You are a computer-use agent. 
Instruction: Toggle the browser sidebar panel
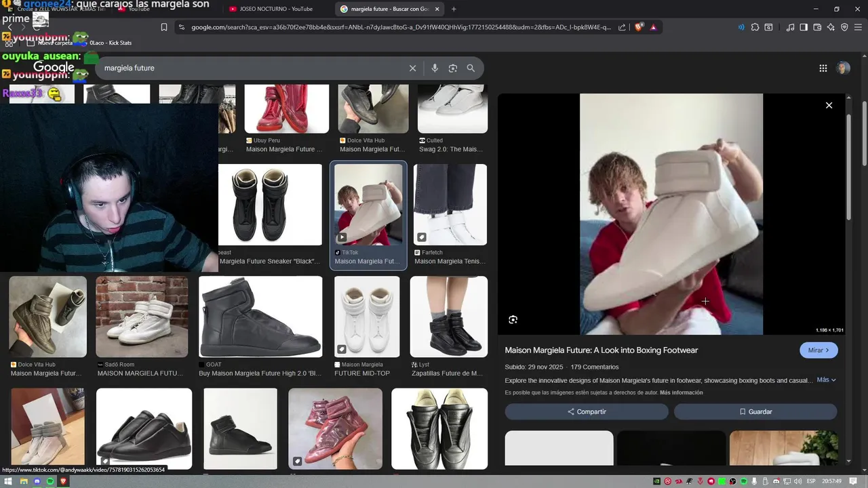pos(804,27)
